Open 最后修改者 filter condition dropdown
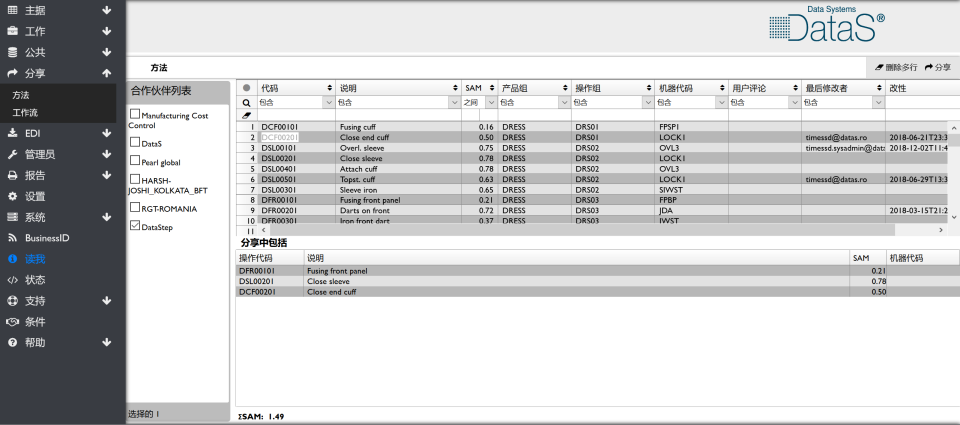 pos(879,103)
